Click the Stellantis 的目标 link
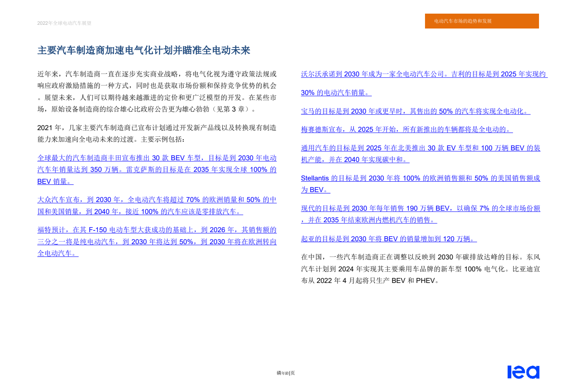Screen dimensions: 577x392 tap(420, 178)
